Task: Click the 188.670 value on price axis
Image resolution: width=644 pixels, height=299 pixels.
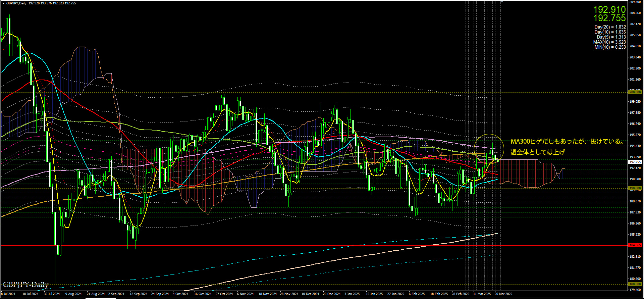Action: [635, 201]
